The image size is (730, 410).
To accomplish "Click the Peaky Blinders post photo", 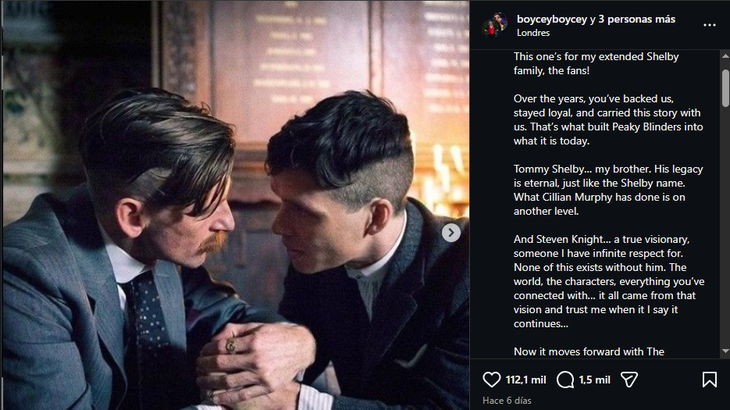I will (235, 205).
